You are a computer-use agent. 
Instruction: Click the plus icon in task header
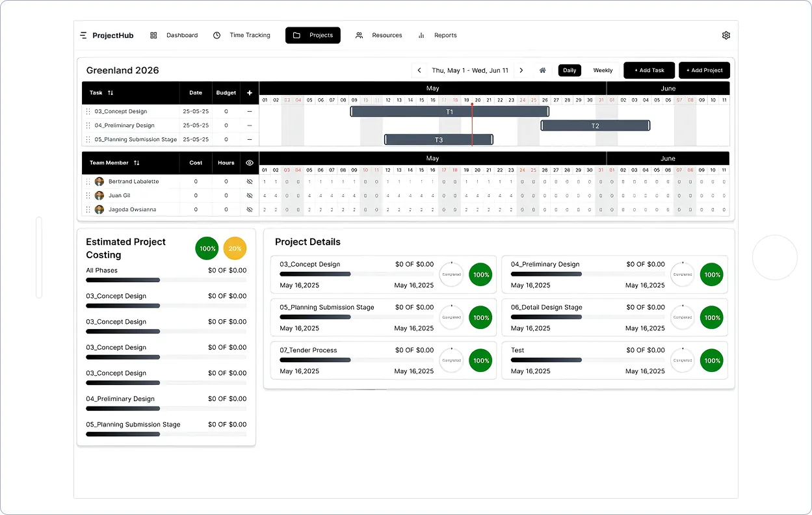coord(250,93)
